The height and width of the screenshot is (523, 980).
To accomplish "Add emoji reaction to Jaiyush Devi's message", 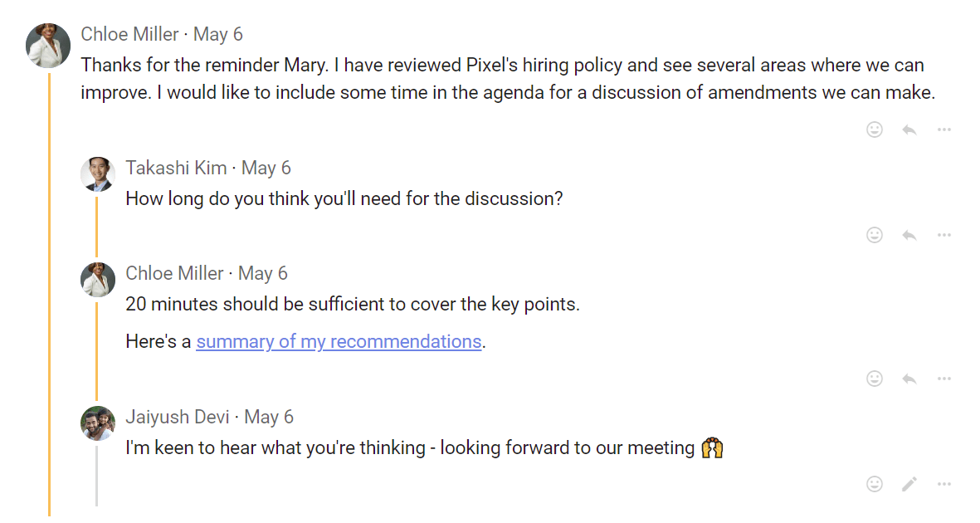I will [875, 484].
